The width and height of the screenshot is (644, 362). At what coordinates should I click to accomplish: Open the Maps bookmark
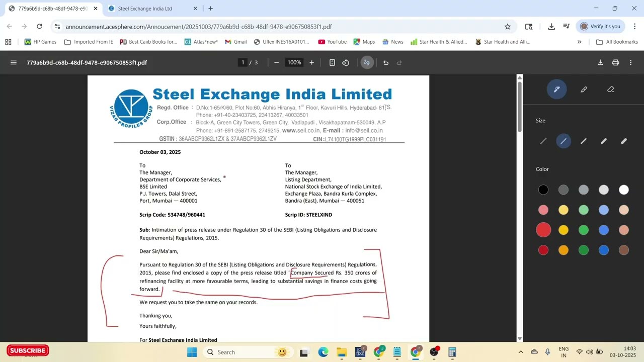click(x=364, y=42)
